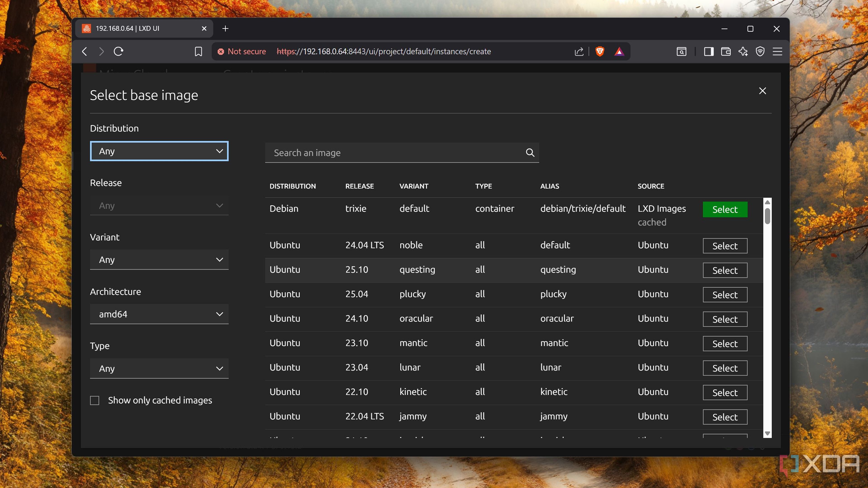The image size is (868, 488).
Task: Click the kinetic variant cell
Action: click(x=413, y=392)
